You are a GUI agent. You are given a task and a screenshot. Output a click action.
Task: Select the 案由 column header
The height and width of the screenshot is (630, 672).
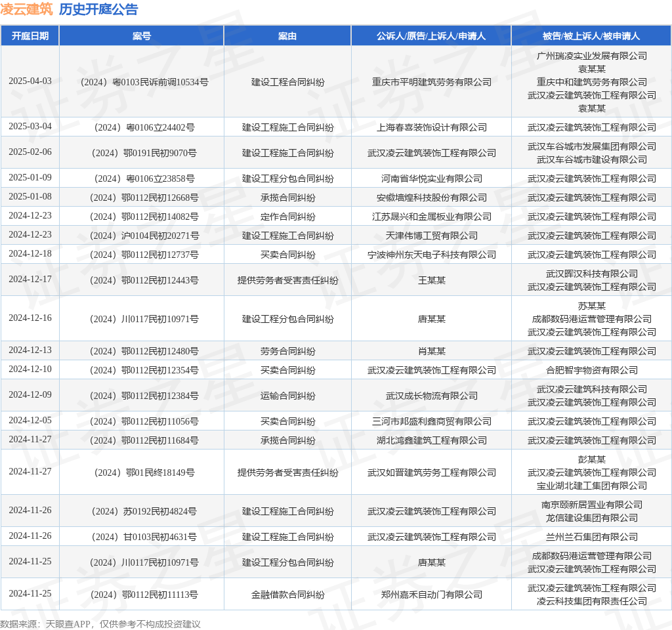click(287, 36)
